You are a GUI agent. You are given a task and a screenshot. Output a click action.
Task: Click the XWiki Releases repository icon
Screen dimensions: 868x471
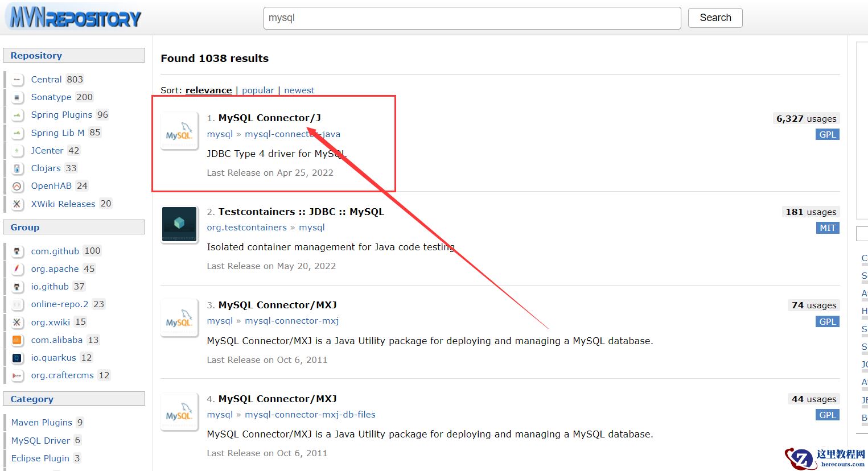[17, 204]
